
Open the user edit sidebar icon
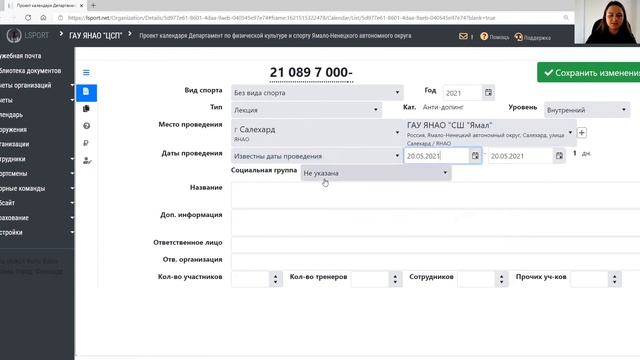coord(87,160)
